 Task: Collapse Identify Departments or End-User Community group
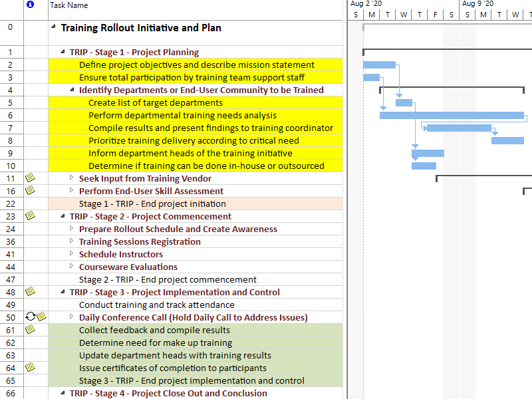click(71, 90)
